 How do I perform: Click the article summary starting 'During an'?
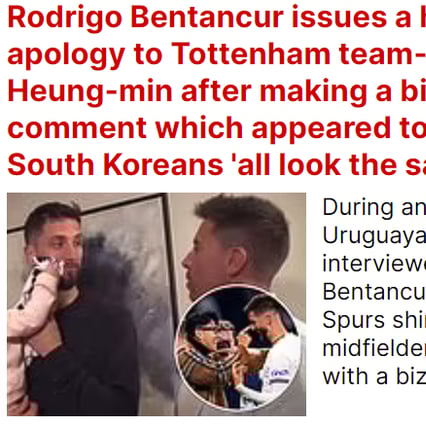click(374, 292)
